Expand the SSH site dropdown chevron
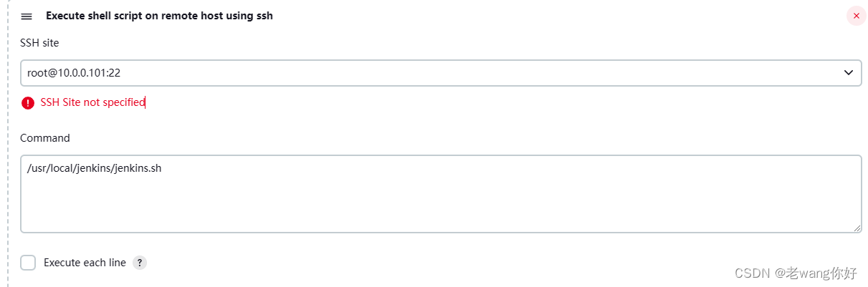 coord(849,72)
